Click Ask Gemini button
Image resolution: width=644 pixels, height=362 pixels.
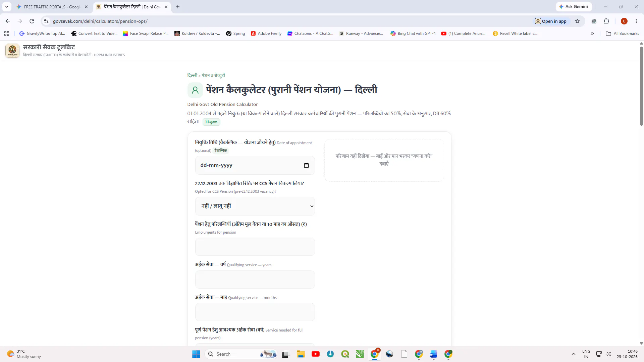[574, 7]
